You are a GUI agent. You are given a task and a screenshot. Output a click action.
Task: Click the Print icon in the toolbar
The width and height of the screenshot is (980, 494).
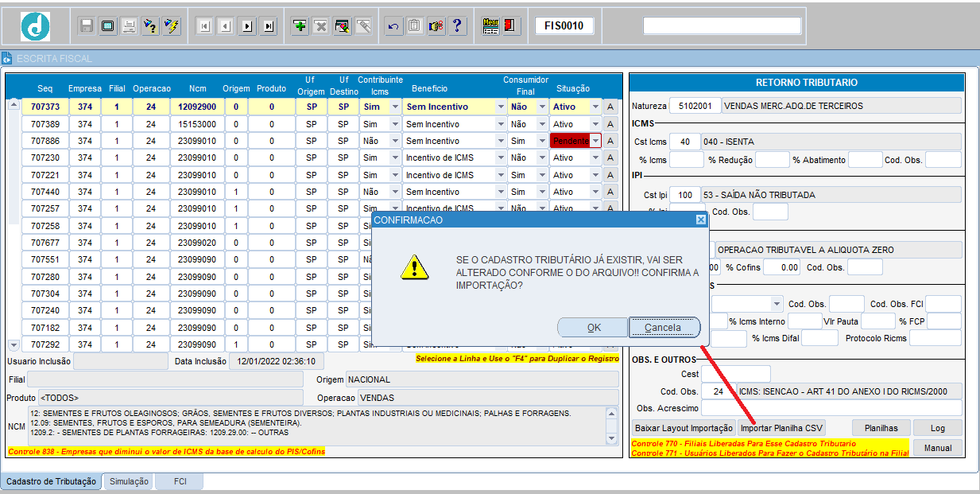pyautogui.click(x=129, y=26)
